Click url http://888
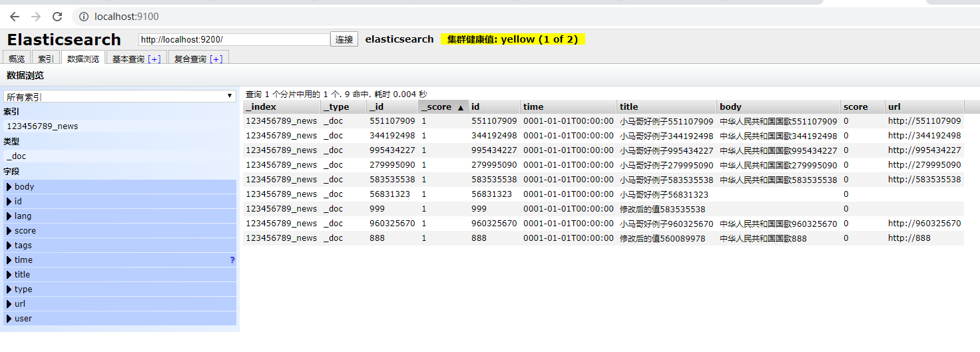This screenshot has height=352, width=980. [909, 238]
